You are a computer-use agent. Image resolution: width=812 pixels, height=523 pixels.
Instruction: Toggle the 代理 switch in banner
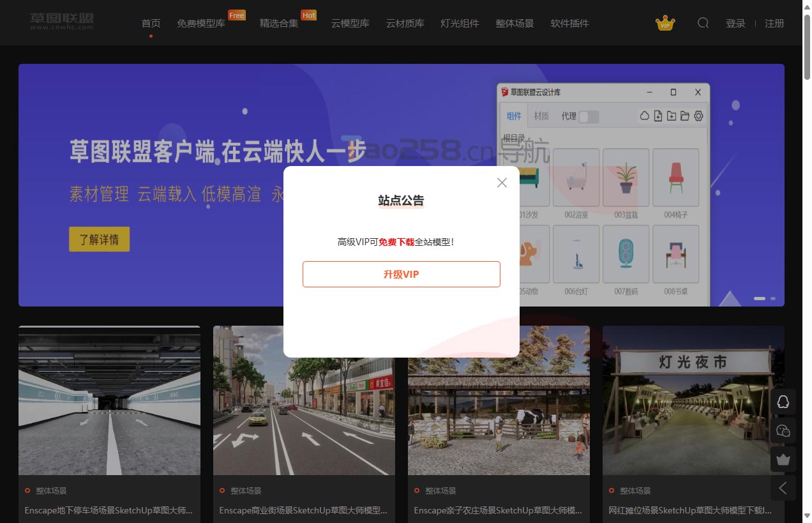tap(589, 116)
